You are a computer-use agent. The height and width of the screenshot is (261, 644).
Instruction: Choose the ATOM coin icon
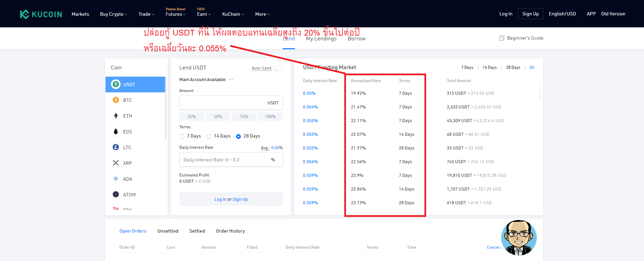116,194
